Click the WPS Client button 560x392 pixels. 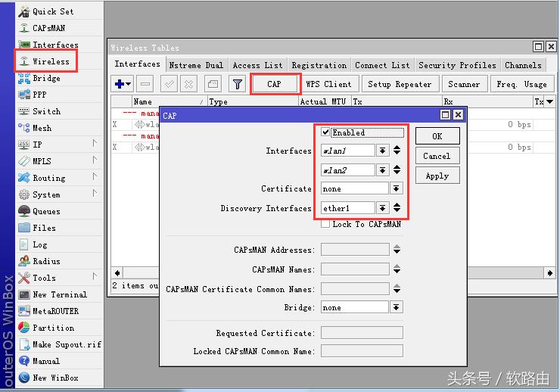tap(328, 84)
